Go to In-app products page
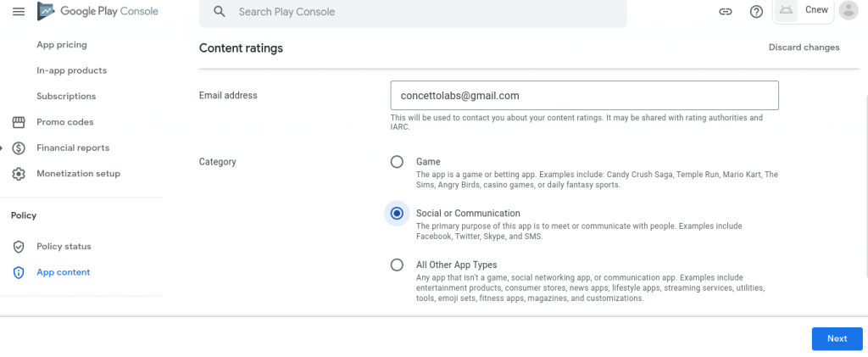868x357 pixels. pos(71,70)
